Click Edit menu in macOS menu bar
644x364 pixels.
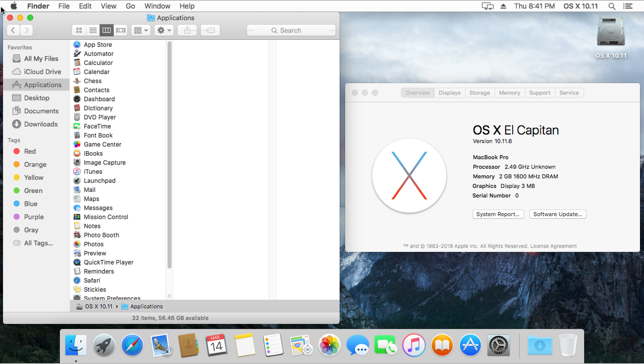pyautogui.click(x=85, y=6)
